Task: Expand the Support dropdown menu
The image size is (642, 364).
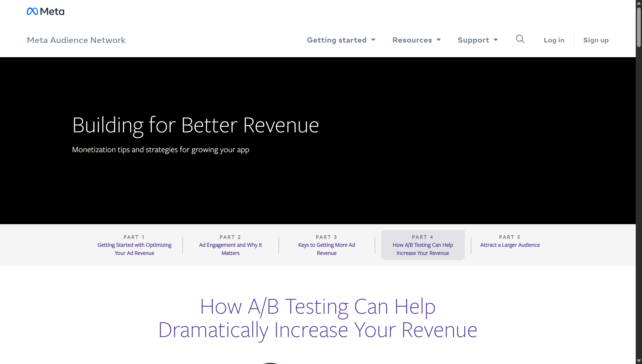Action: click(478, 40)
